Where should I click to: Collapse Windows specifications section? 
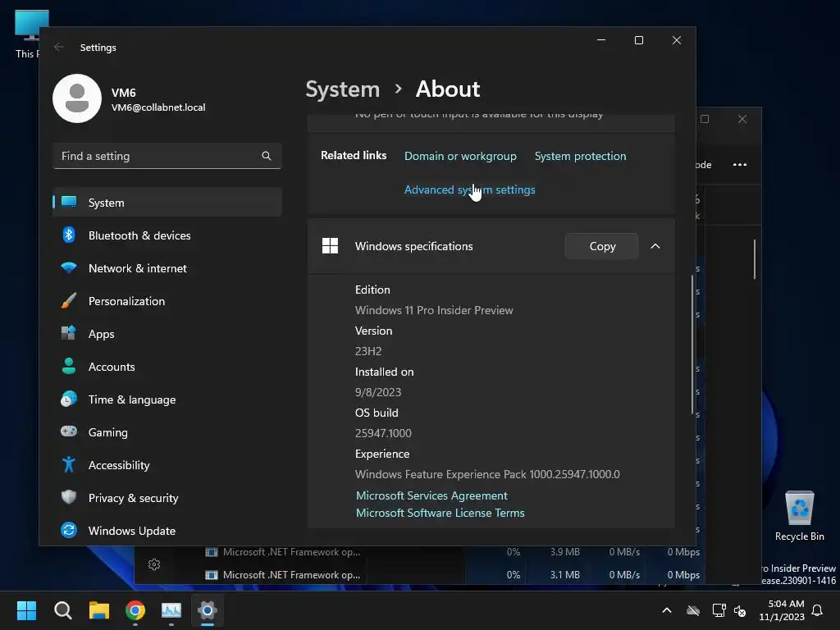[x=655, y=246]
